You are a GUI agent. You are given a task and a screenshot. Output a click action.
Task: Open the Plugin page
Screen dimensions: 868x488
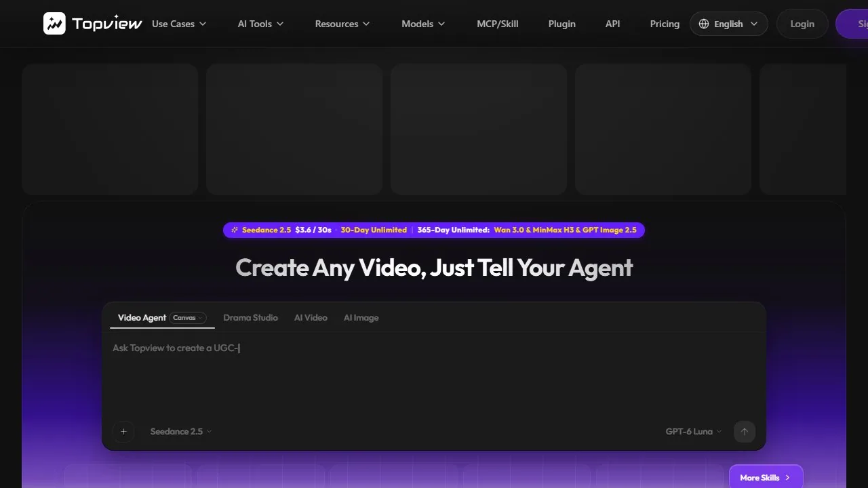click(x=562, y=24)
